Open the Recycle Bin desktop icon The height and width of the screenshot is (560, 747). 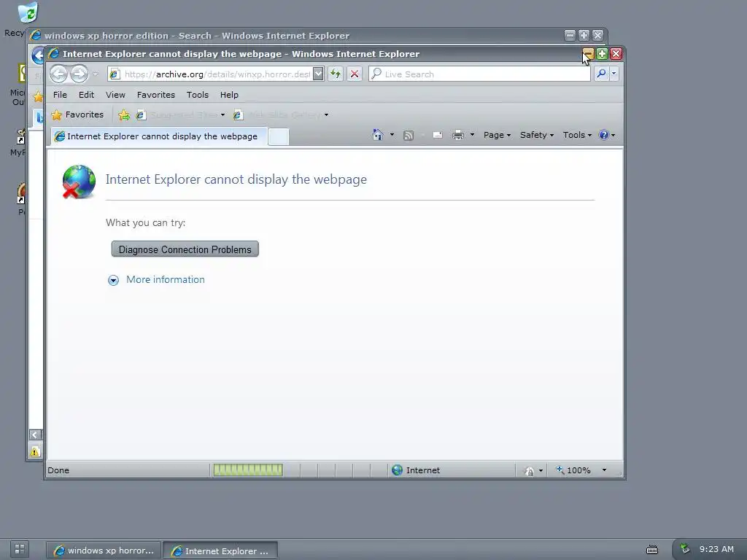point(28,13)
